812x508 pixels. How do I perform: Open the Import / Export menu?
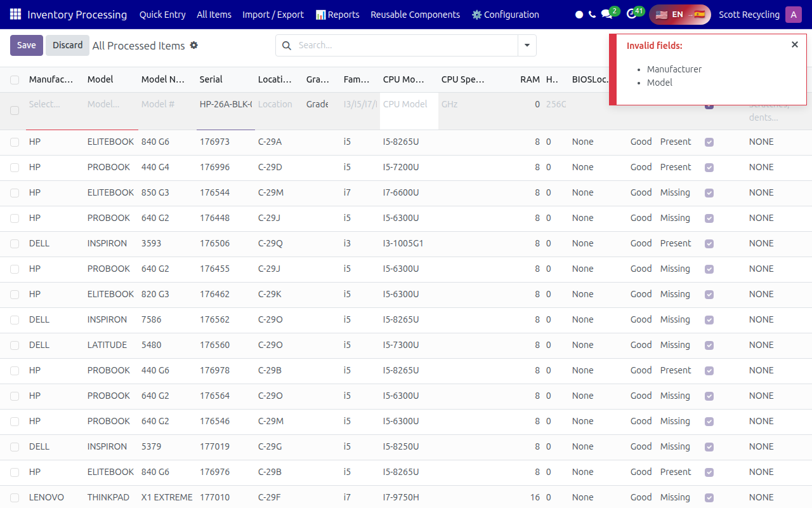pyautogui.click(x=273, y=15)
